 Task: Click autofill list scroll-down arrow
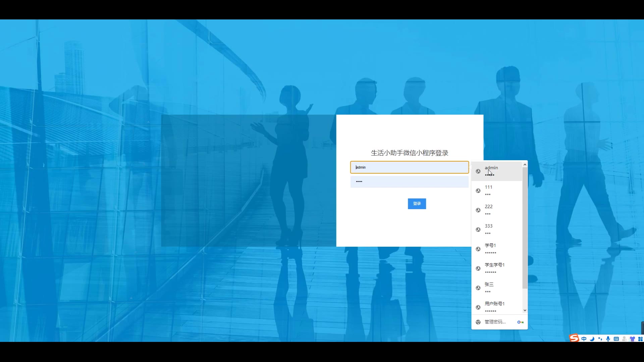coord(525,310)
